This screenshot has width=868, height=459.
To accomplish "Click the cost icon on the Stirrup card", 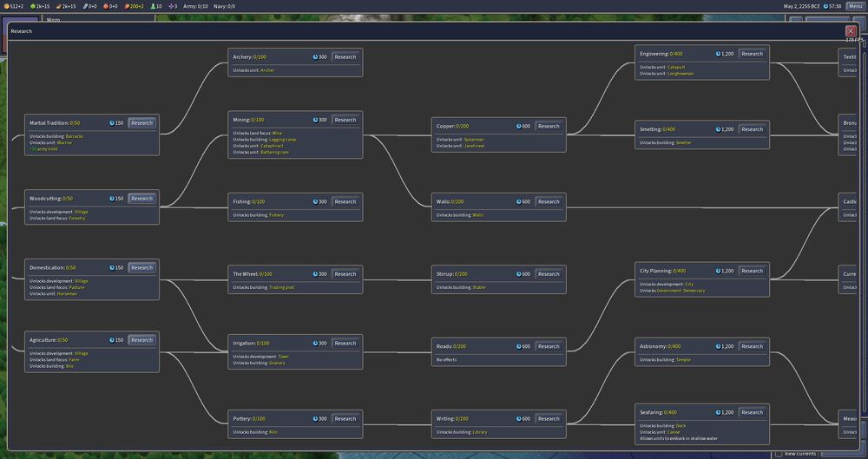I will click(x=519, y=274).
